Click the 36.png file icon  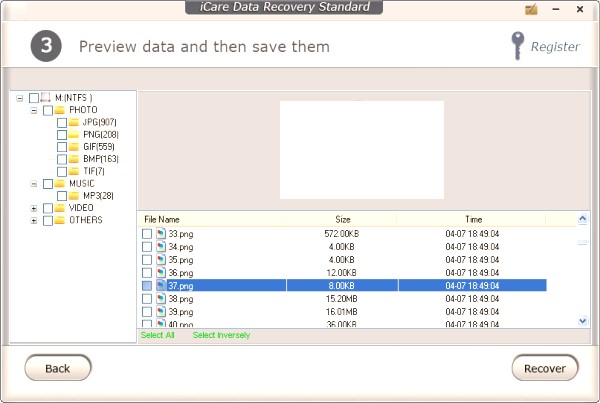pos(161,272)
